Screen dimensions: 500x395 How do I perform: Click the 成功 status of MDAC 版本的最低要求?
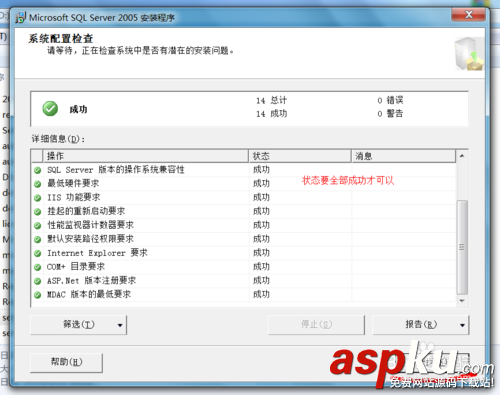point(261,295)
